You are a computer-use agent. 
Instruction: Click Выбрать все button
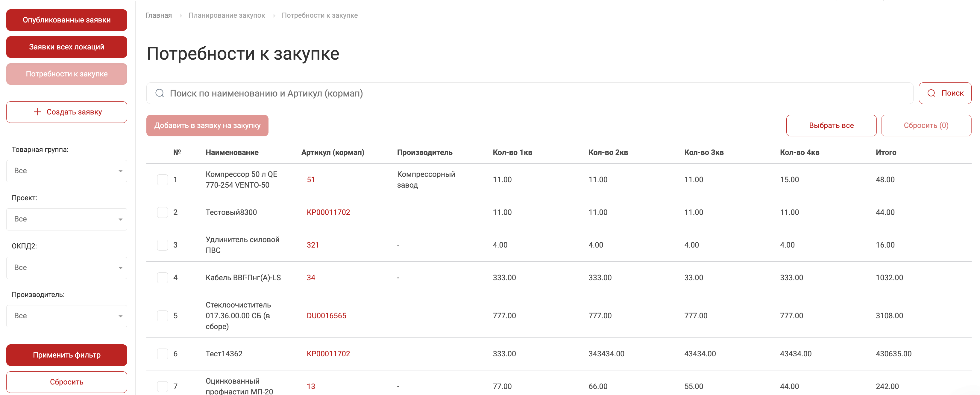pyautogui.click(x=831, y=126)
